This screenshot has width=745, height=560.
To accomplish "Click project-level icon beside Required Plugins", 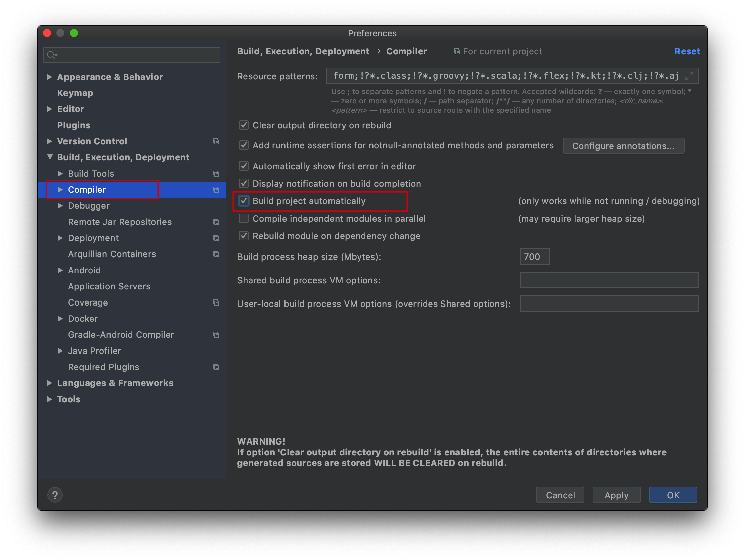I will pyautogui.click(x=216, y=367).
